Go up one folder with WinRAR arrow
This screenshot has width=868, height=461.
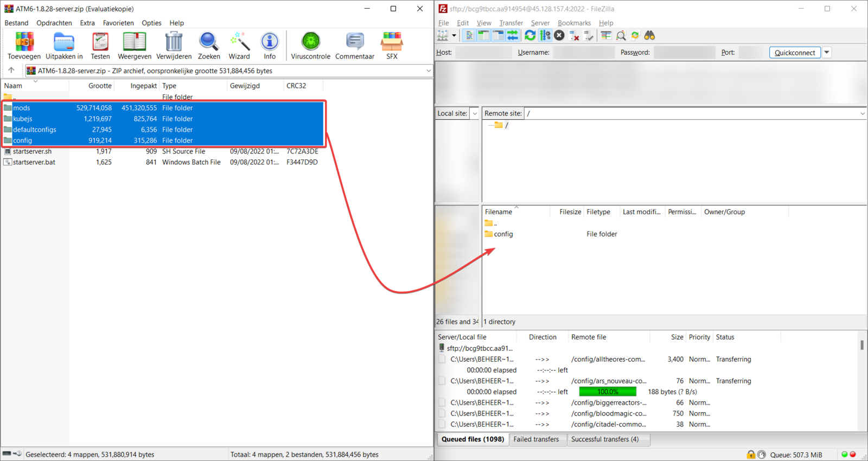11,71
